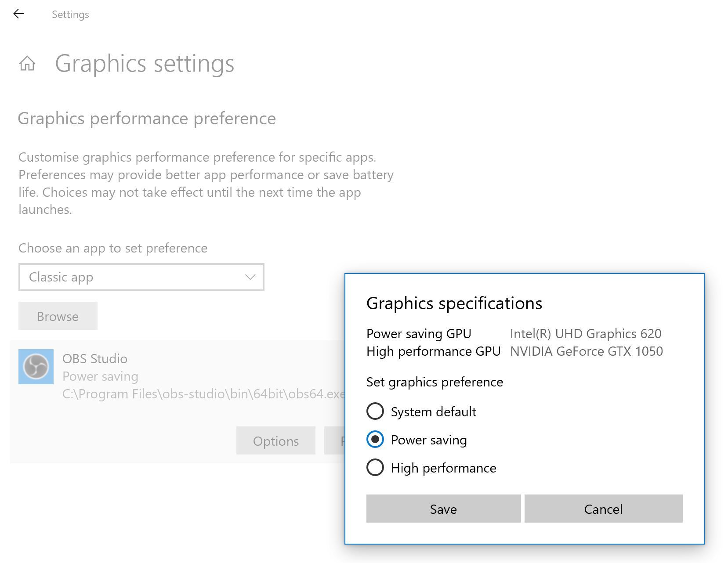Click the chevron on the app type selector

point(250,277)
